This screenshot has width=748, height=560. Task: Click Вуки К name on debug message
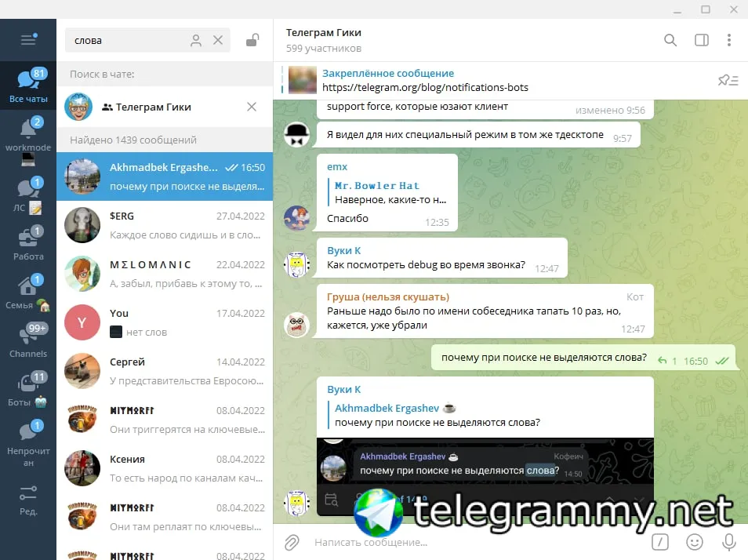(344, 250)
